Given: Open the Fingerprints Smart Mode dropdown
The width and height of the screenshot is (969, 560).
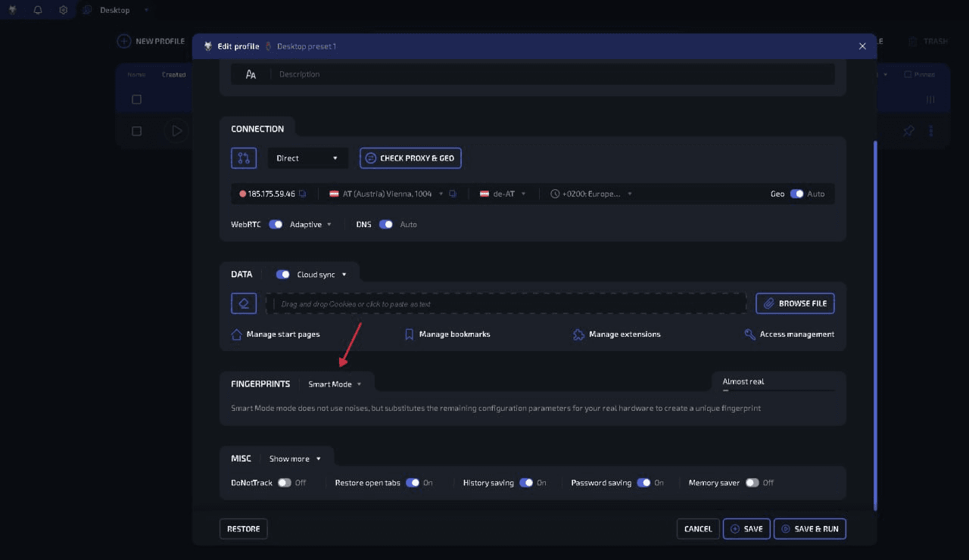Looking at the screenshot, I should pos(335,384).
